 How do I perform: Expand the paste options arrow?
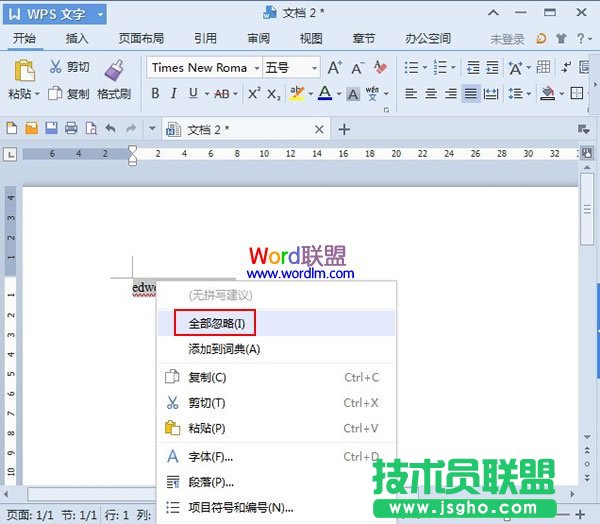37,94
